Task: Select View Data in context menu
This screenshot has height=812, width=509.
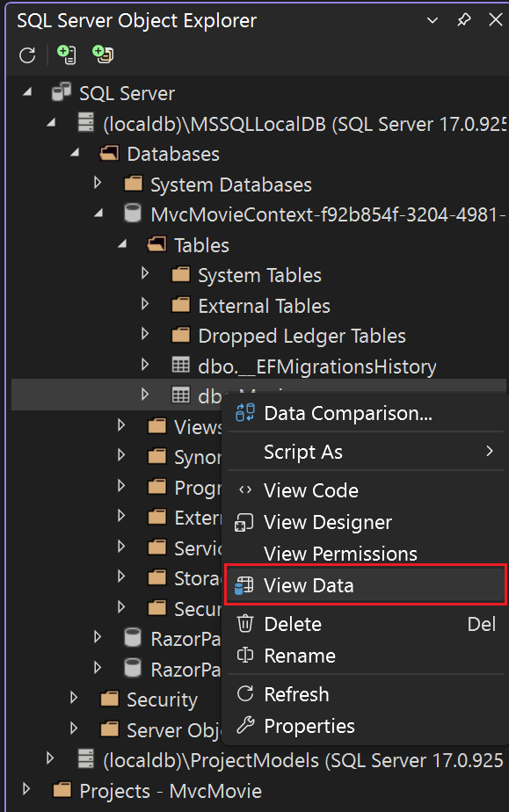Action: 366,585
